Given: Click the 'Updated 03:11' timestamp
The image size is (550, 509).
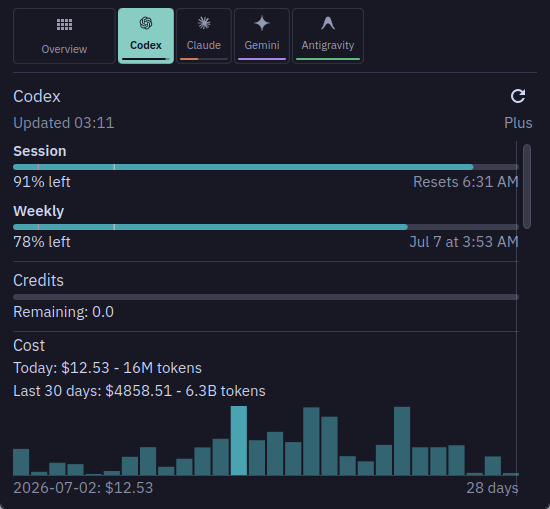Looking at the screenshot, I should coord(63,123).
